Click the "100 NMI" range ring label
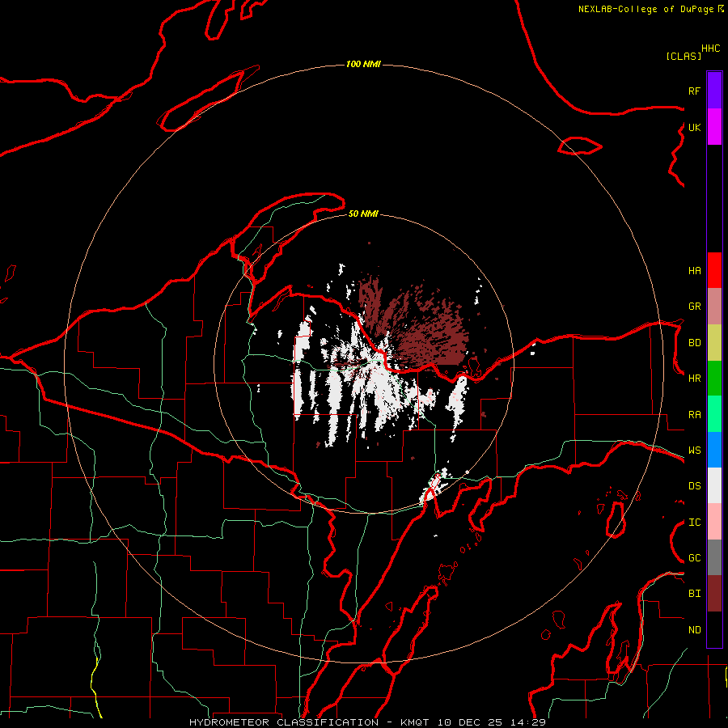 363,64
